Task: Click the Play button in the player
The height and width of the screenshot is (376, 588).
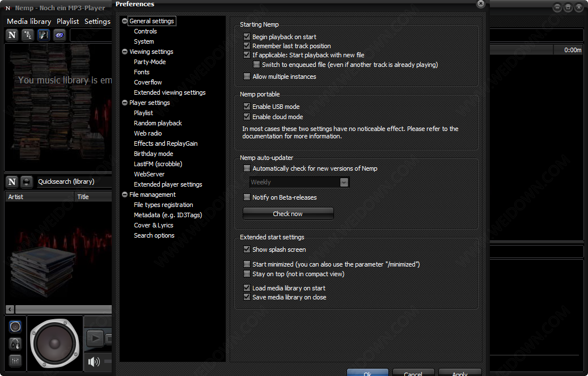Action: 95,339
